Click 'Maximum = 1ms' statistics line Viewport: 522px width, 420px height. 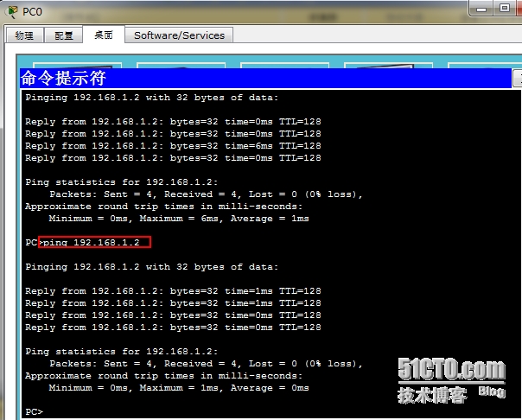(x=179, y=388)
